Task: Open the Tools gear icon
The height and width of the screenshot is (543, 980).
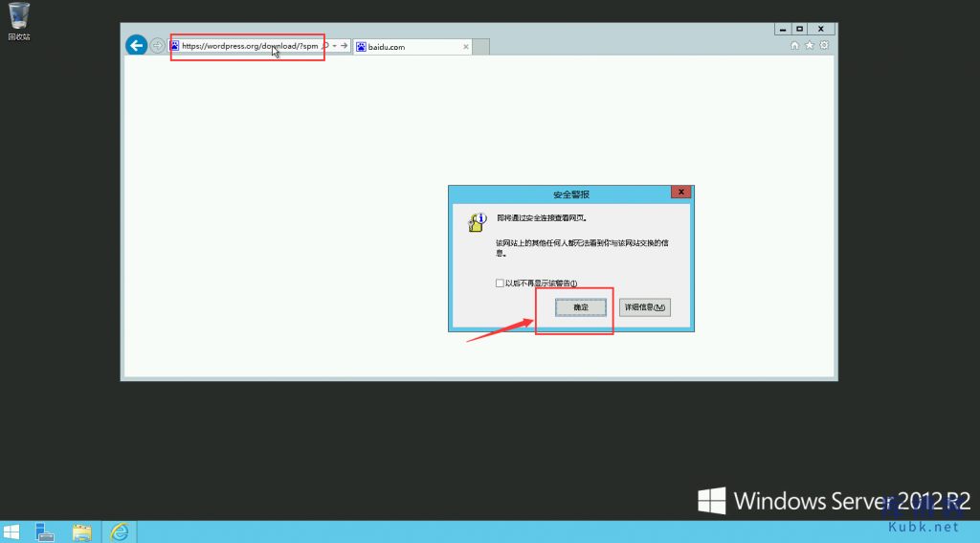Action: (824, 45)
